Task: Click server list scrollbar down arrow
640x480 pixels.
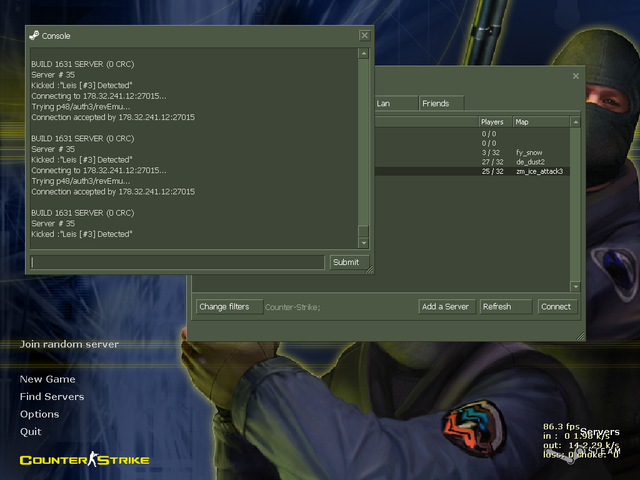Action: click(x=575, y=287)
